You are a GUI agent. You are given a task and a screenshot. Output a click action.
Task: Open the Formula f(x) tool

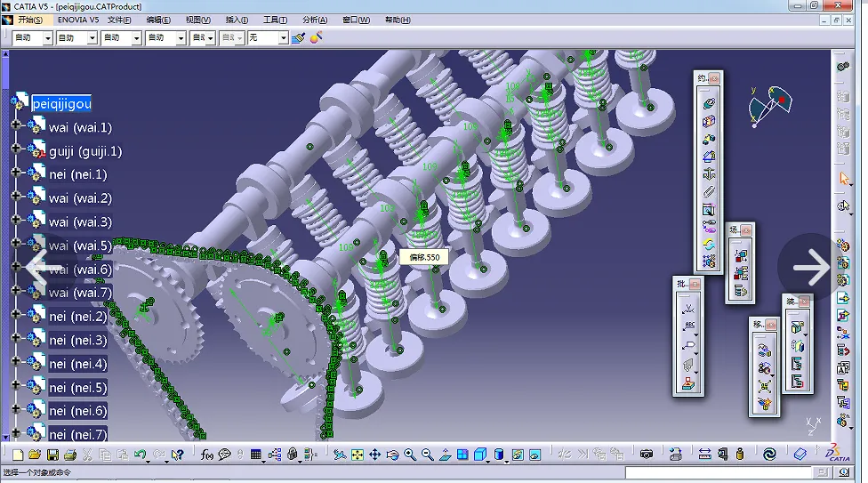pos(206,455)
